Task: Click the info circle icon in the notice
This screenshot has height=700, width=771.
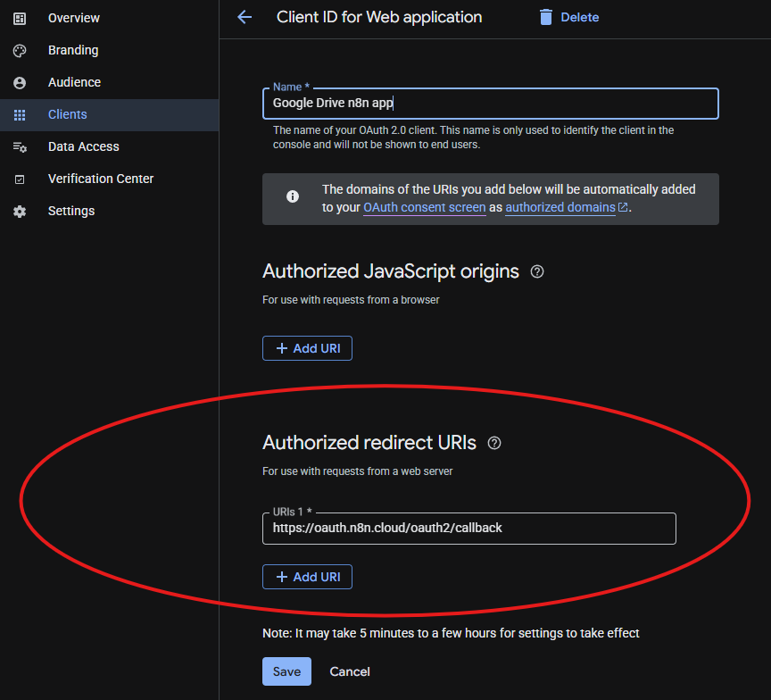Action: pyautogui.click(x=293, y=196)
